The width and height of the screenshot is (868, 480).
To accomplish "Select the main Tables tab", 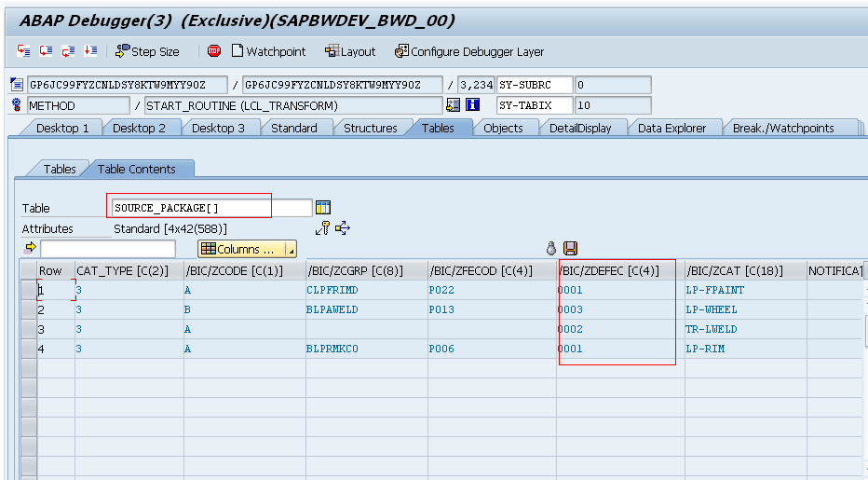I will click(x=438, y=128).
